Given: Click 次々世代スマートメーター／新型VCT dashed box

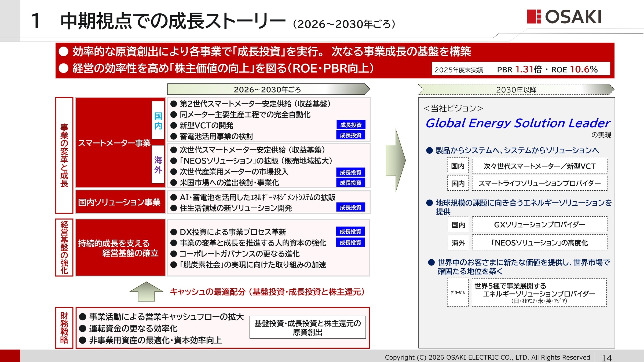Looking at the screenshot, I should [x=540, y=166].
